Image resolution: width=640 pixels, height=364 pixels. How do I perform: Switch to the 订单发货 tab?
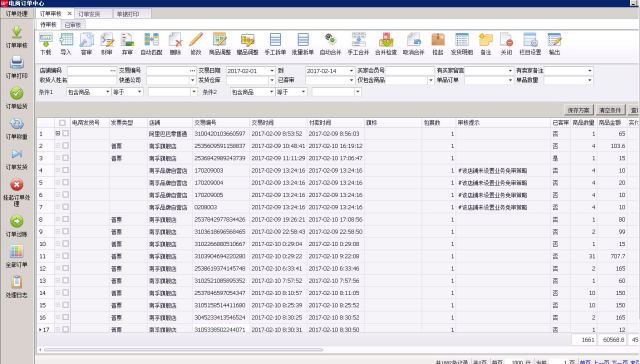tap(89, 14)
